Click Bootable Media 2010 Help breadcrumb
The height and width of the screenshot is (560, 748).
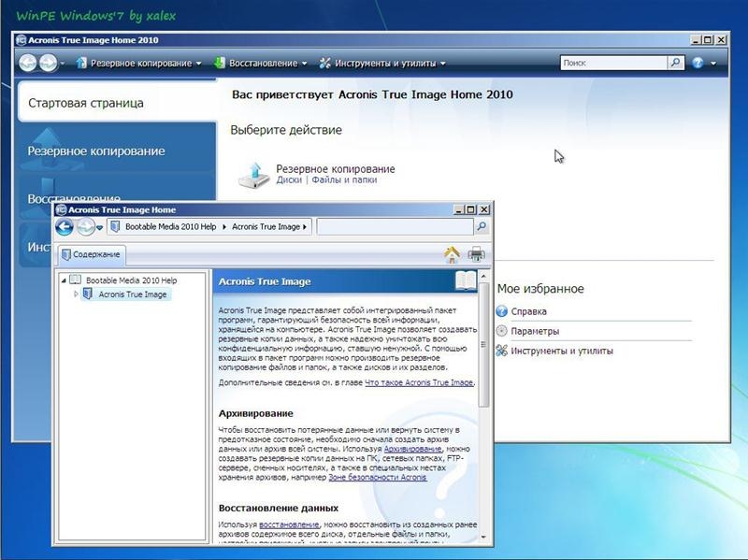(x=170, y=226)
